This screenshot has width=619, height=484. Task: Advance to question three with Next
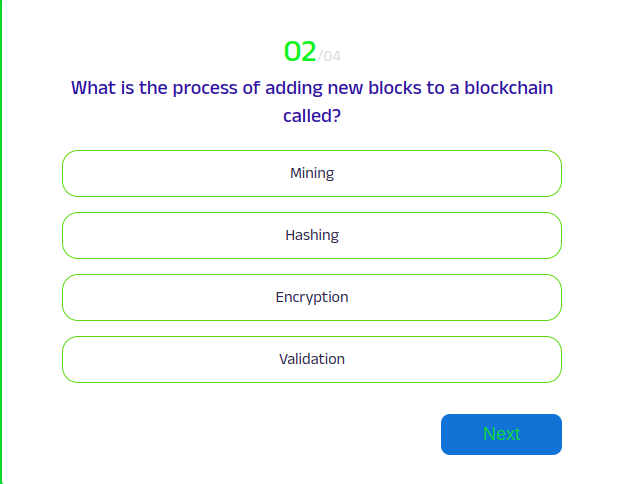(x=501, y=434)
